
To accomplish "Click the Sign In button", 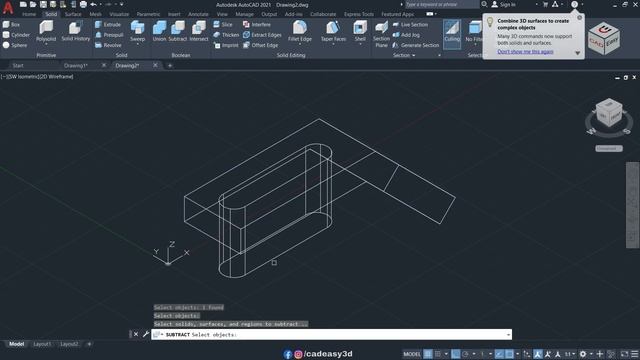I will tap(503, 4).
